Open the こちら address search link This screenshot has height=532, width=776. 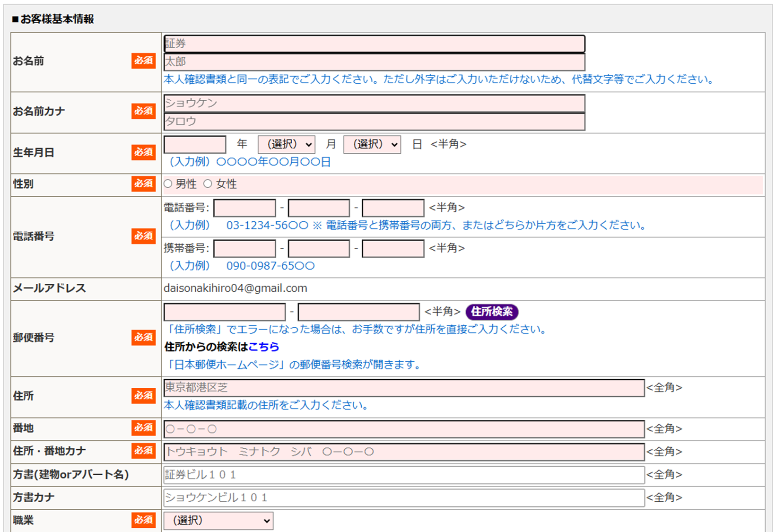(263, 347)
